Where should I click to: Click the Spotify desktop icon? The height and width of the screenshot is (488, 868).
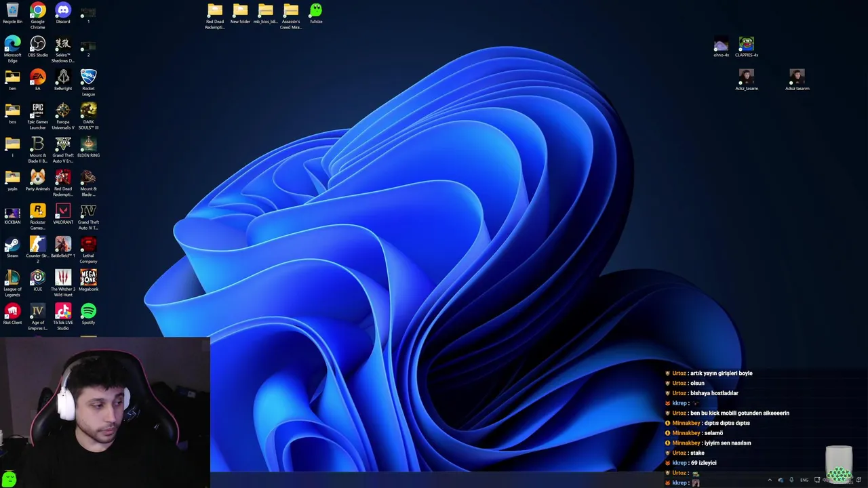click(x=88, y=314)
